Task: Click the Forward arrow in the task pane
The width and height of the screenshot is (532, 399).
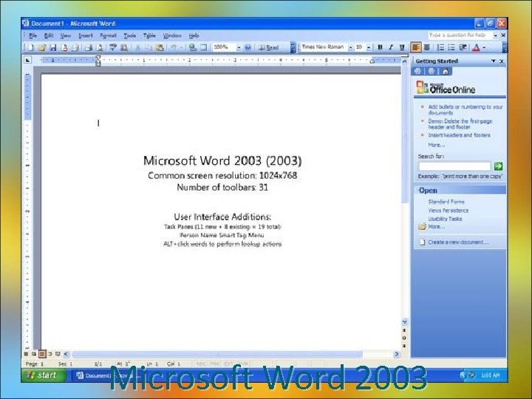Action: coord(432,71)
